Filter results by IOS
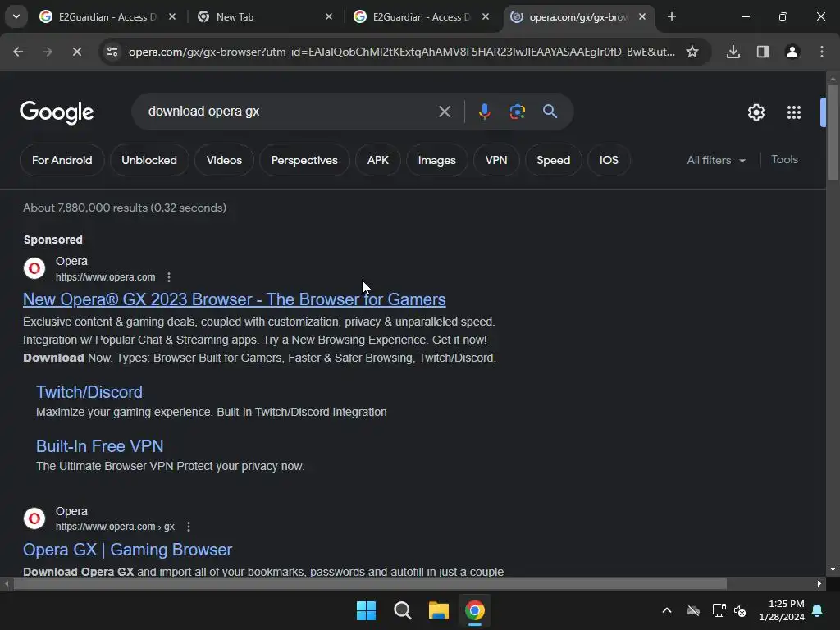This screenshot has width=840, height=630. (x=609, y=160)
